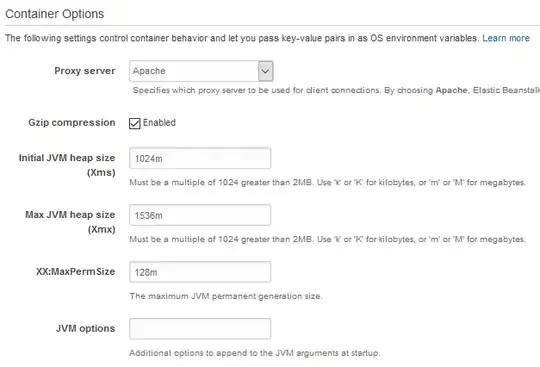Toggle the Gzip compression checkbox
This screenshot has width=540, height=367.
(x=135, y=123)
